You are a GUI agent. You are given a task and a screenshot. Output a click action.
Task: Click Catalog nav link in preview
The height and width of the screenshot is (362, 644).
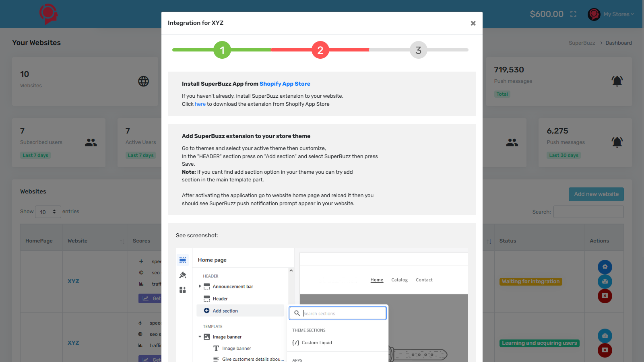coord(399,280)
